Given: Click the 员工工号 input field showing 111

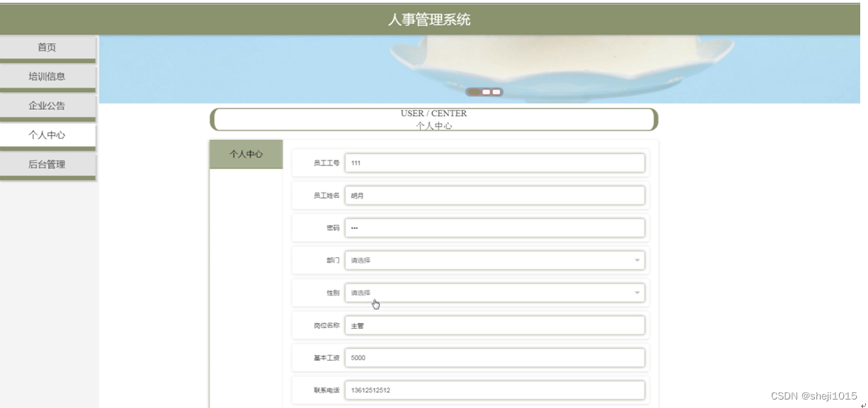Looking at the screenshot, I should 495,163.
